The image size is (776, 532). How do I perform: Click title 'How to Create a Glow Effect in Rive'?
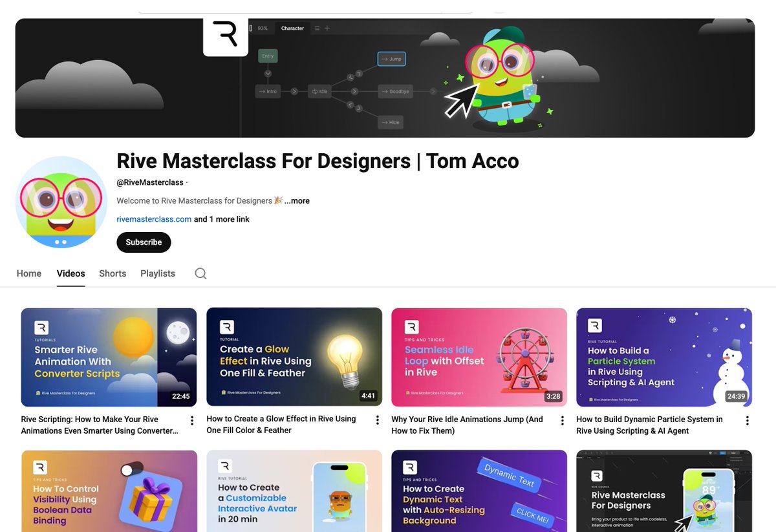281,425
